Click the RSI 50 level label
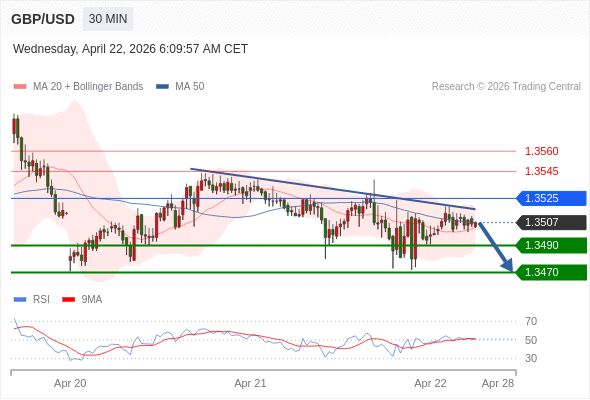The height and width of the screenshot is (400, 590). coord(531,340)
